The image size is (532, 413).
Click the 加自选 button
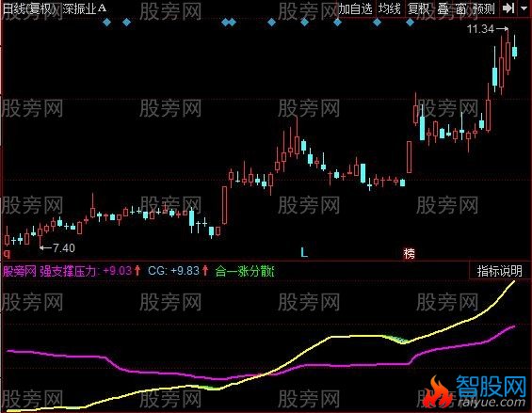[x=355, y=8]
